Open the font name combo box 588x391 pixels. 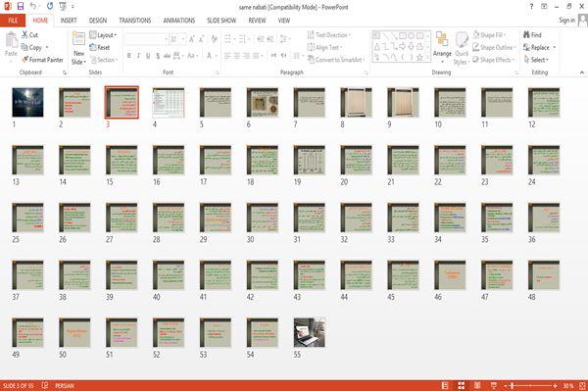(x=146, y=39)
